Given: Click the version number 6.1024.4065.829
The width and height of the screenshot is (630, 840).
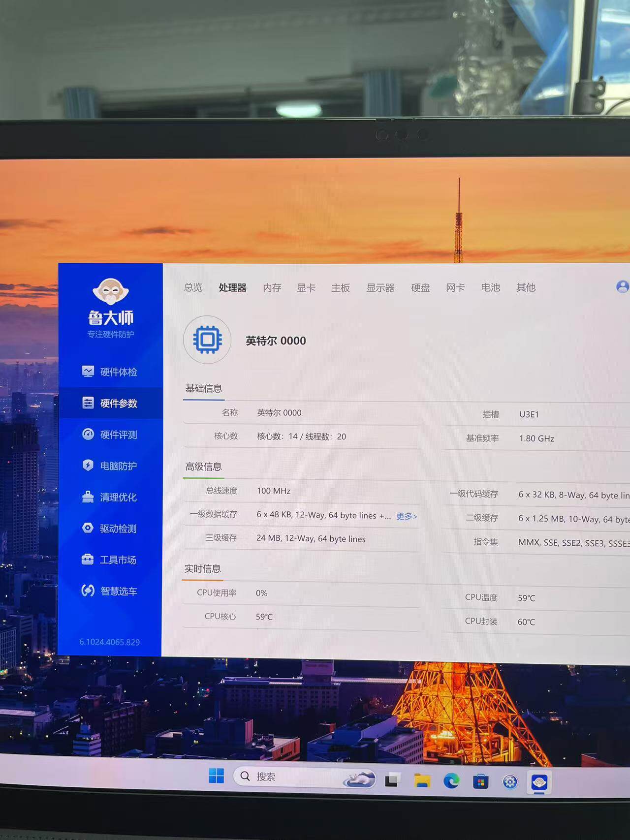Looking at the screenshot, I should pos(109,642).
